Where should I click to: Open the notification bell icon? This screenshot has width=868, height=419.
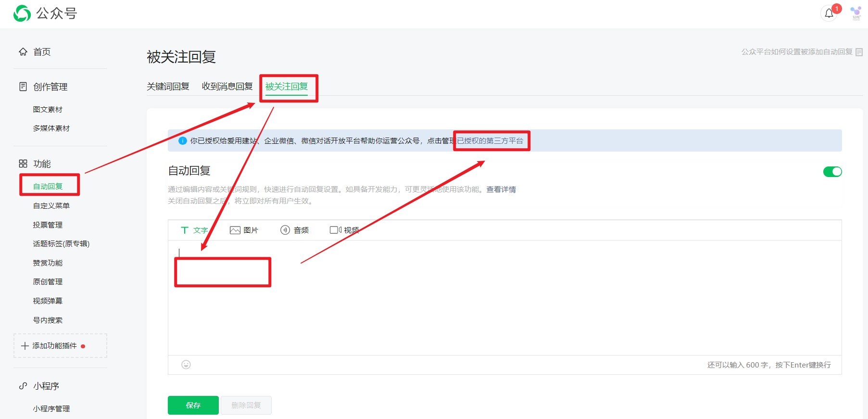[x=829, y=13]
